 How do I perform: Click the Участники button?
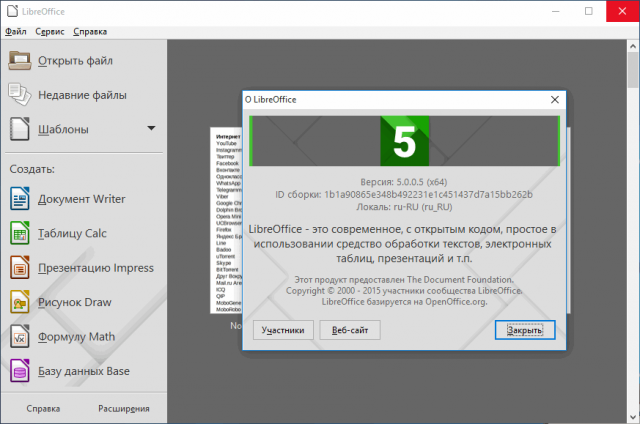click(283, 330)
